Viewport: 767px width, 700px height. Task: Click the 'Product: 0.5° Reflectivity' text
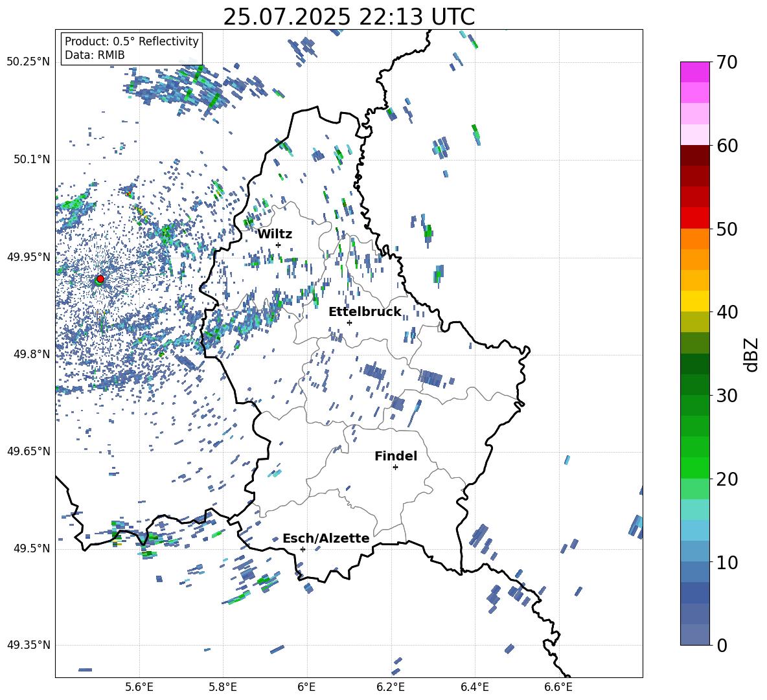click(x=132, y=41)
